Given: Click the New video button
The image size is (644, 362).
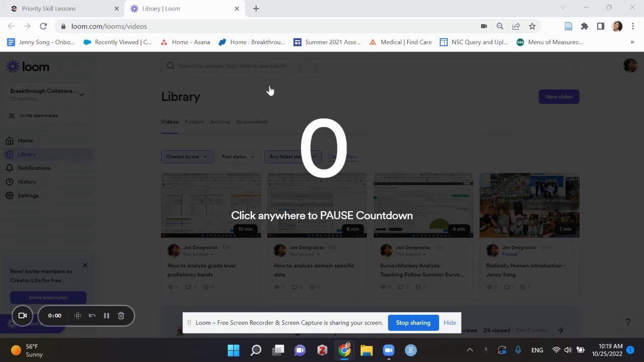Looking at the screenshot, I should click(x=559, y=97).
